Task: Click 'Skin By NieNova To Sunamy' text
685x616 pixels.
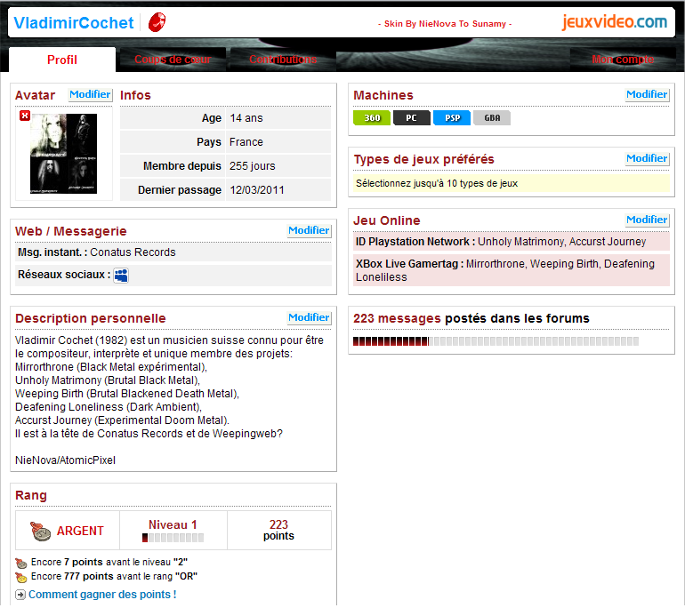Action: (445, 24)
